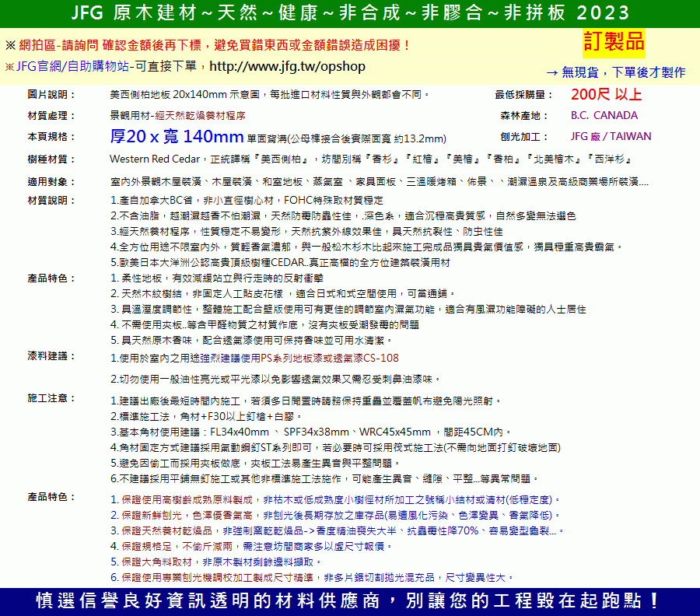Select the red text 經天然乾燥養材程序
The width and height of the screenshot is (700, 616).
[x=200, y=116]
